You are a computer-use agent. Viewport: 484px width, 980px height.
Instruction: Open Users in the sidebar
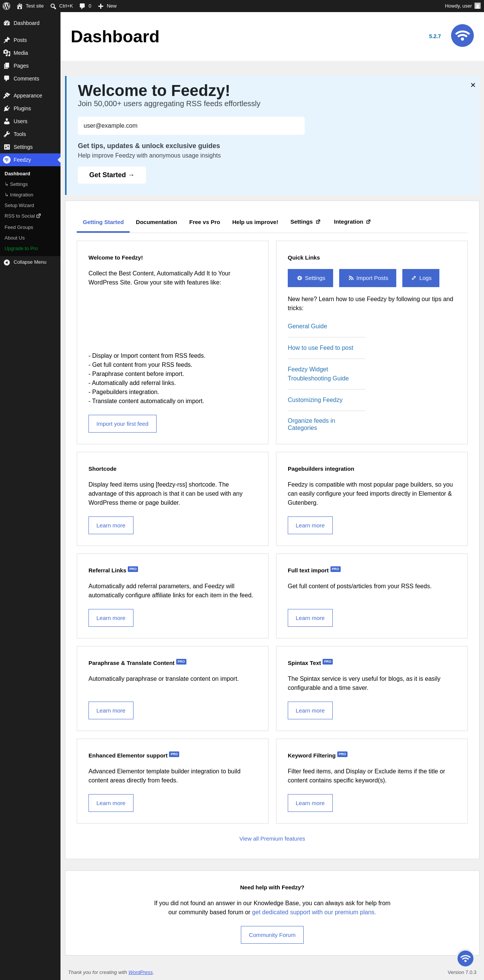pos(30,121)
